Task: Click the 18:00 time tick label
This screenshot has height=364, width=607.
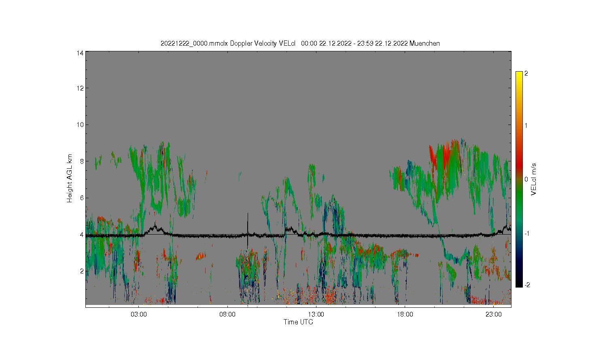Action: pos(405,314)
